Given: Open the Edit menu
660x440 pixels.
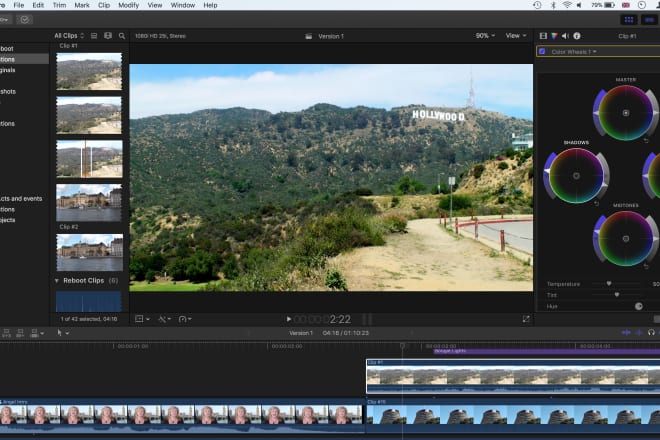Looking at the screenshot, I should click(x=38, y=5).
